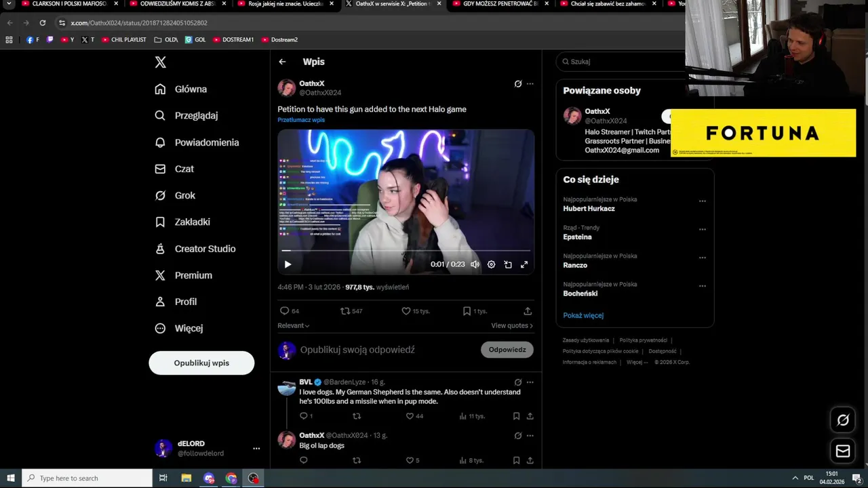Open the Hubert Hurkacz trend

pos(589,209)
